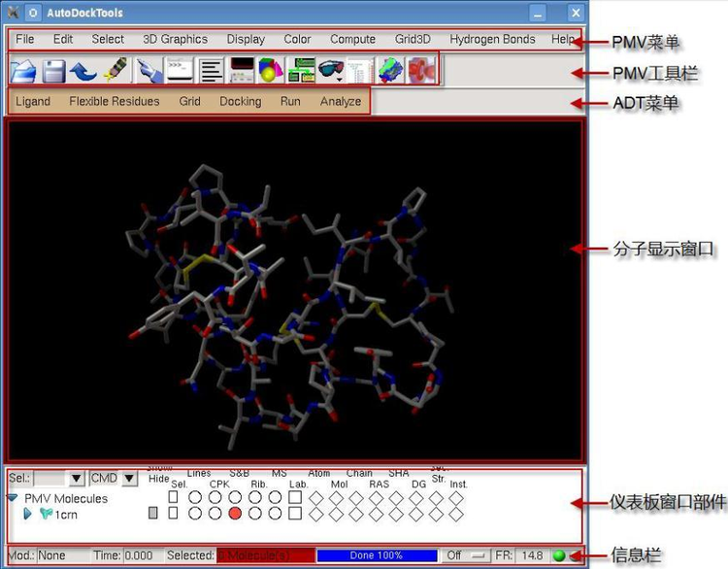Click the blue-green molecular surface icon
The height and width of the screenshot is (569, 728).
pos(391,71)
